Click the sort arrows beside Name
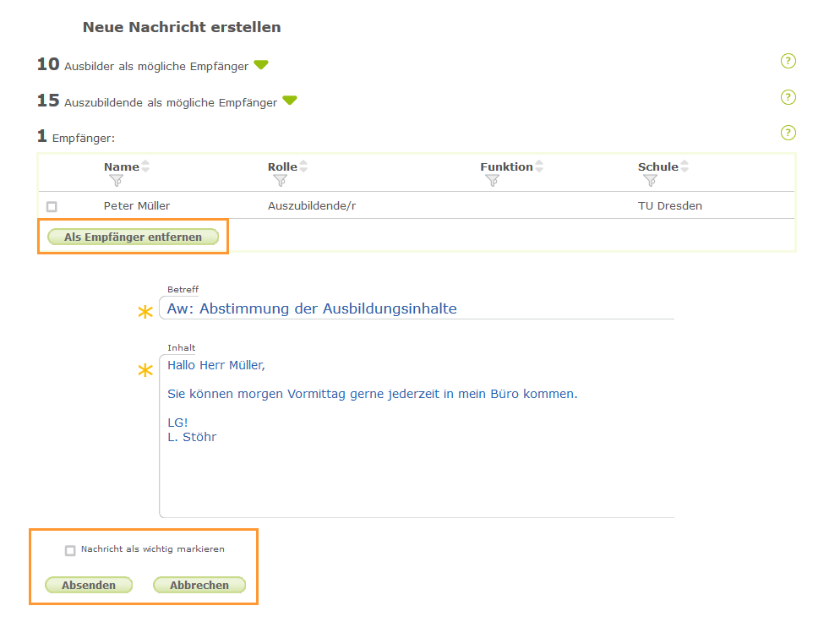This screenshot has width=840, height=622. [145, 166]
